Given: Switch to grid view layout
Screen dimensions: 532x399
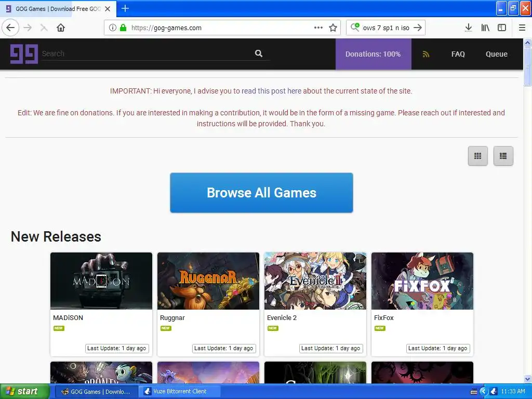Looking at the screenshot, I should tap(478, 156).
